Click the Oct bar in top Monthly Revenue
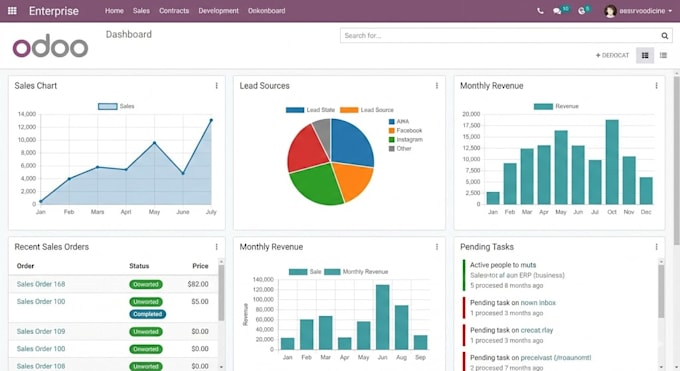Image resolution: width=680 pixels, height=371 pixels. click(612, 162)
